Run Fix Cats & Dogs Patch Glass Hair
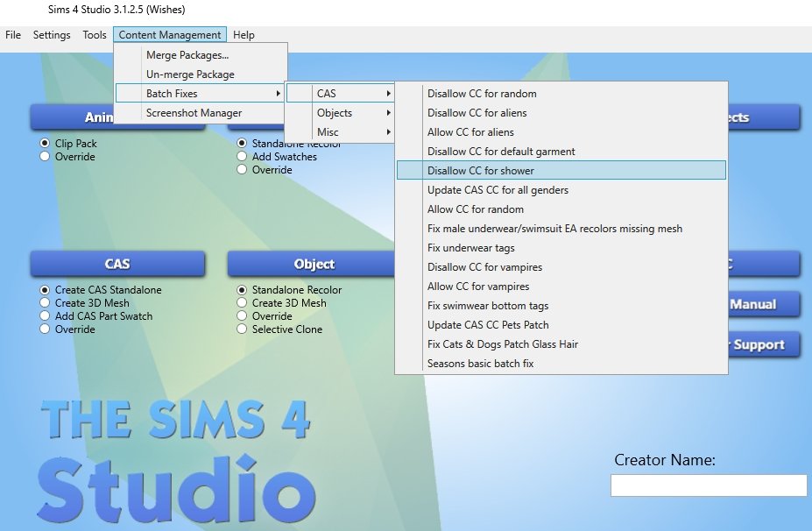The width and height of the screenshot is (812, 531). pos(561,344)
